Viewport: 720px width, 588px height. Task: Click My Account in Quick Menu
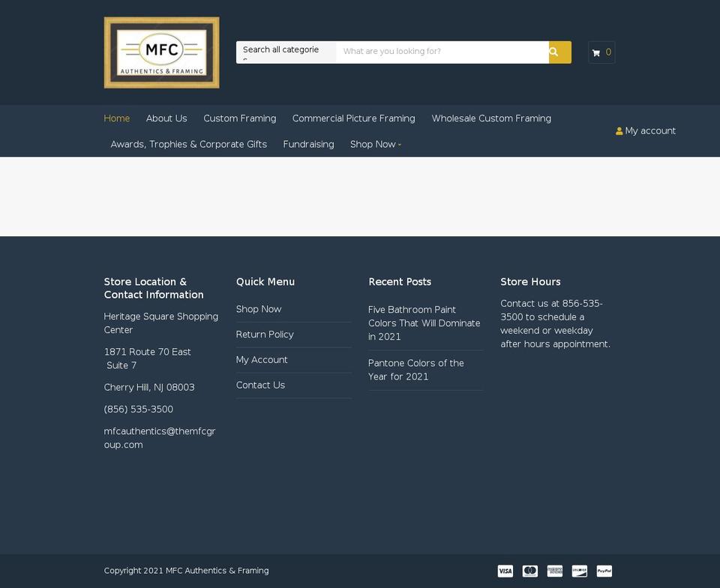coord(262,360)
